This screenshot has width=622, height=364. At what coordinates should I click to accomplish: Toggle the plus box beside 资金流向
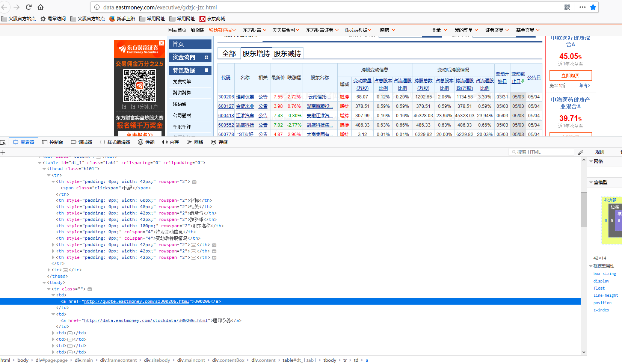point(206,57)
